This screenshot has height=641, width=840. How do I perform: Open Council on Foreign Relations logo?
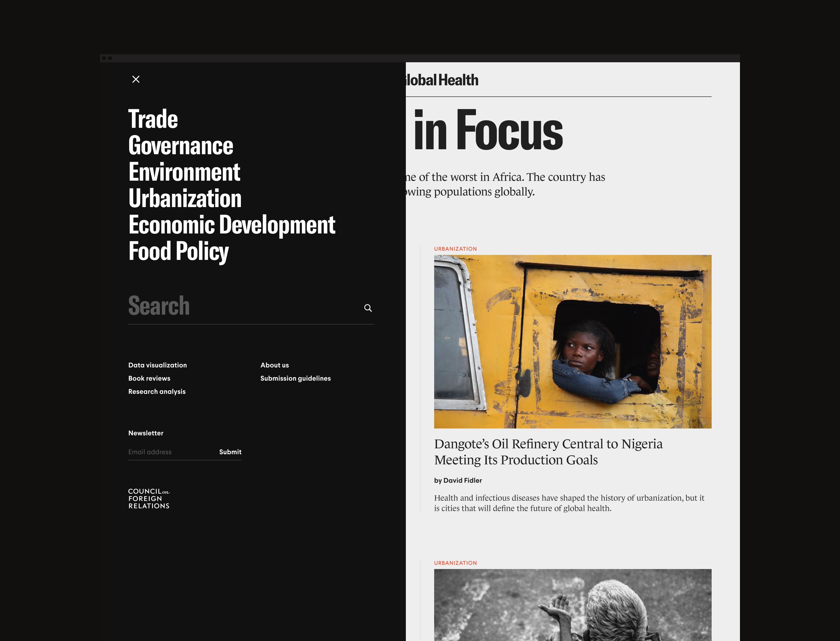pos(149,499)
